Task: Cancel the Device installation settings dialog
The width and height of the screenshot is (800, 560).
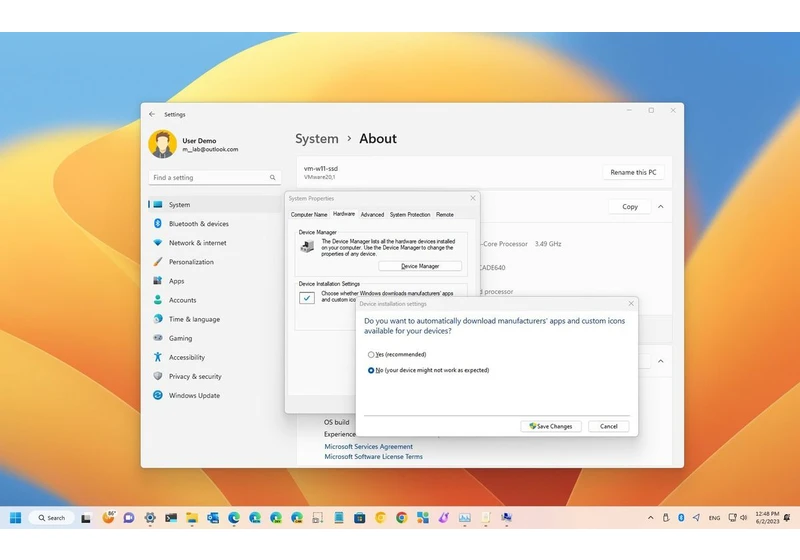Action: (609, 426)
